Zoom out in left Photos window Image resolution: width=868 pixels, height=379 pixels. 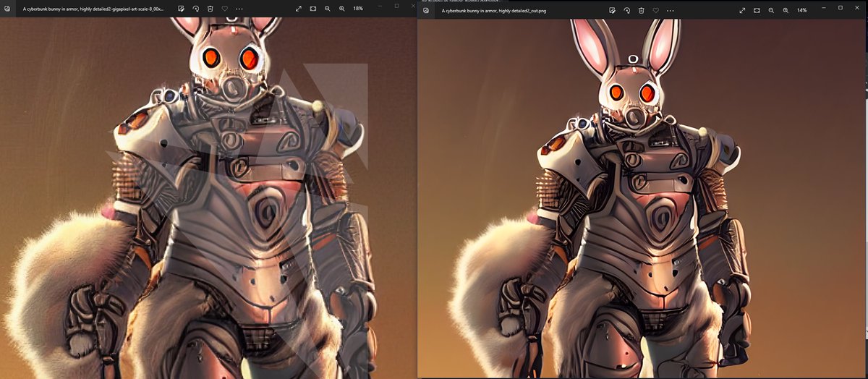(328, 9)
